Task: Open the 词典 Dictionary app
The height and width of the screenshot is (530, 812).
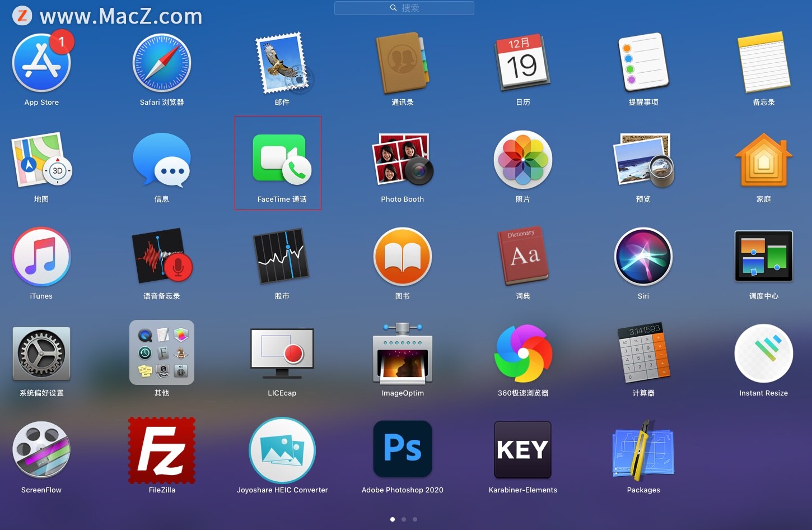Action: 523,257
